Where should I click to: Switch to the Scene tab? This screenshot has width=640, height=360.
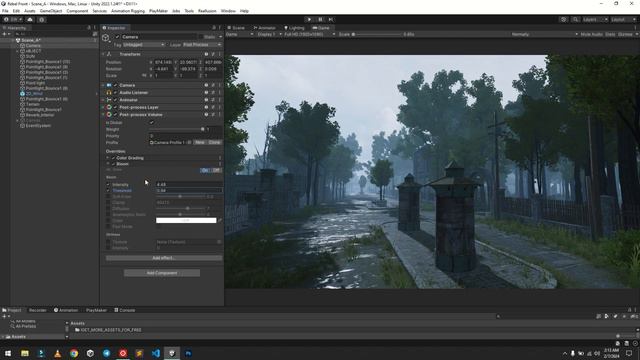click(x=236, y=28)
